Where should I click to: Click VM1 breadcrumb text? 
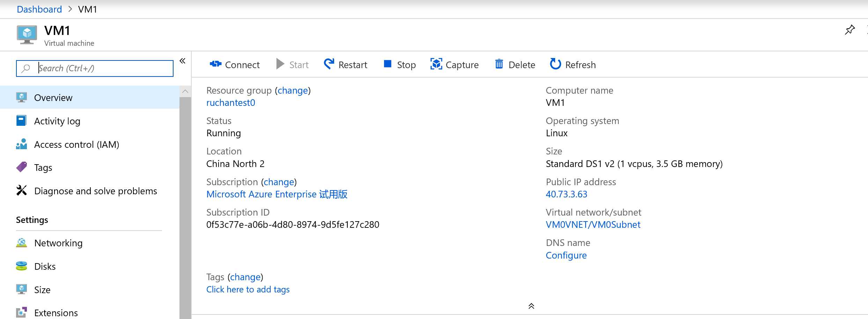pyautogui.click(x=88, y=9)
